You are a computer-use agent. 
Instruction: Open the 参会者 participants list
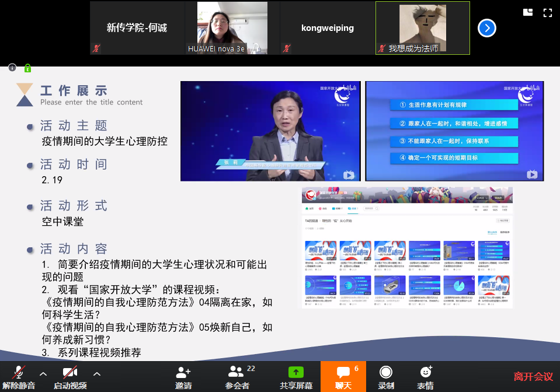pyautogui.click(x=237, y=377)
